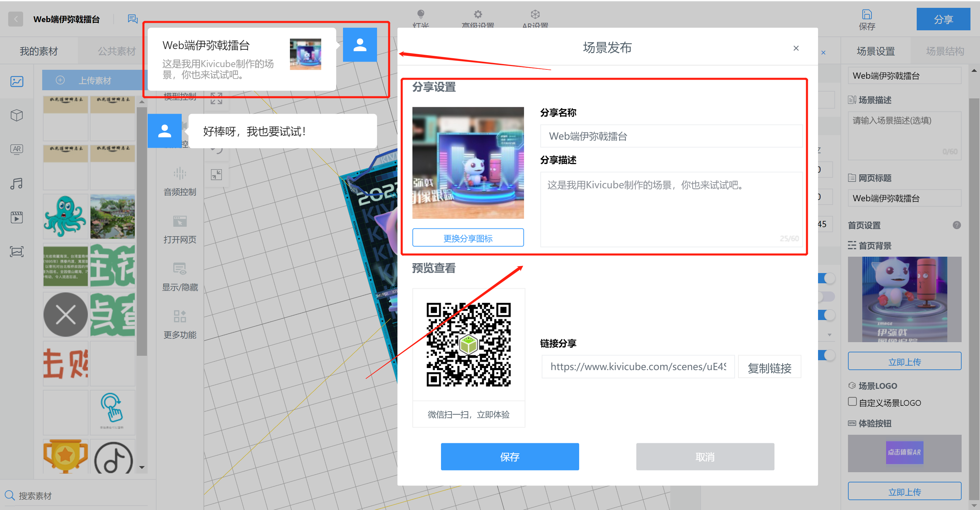Click the 复制链接 button

point(769,367)
